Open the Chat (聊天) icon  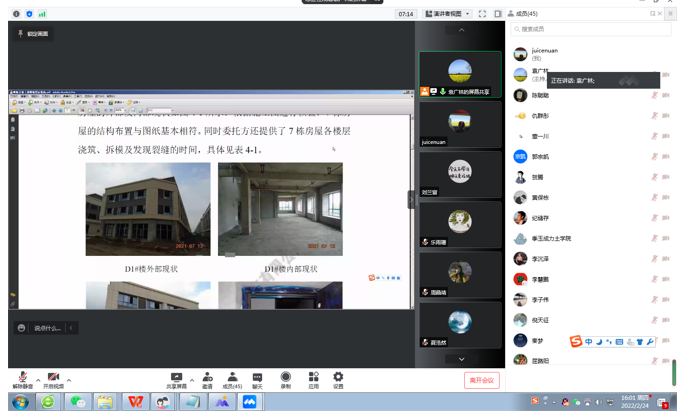(x=257, y=378)
